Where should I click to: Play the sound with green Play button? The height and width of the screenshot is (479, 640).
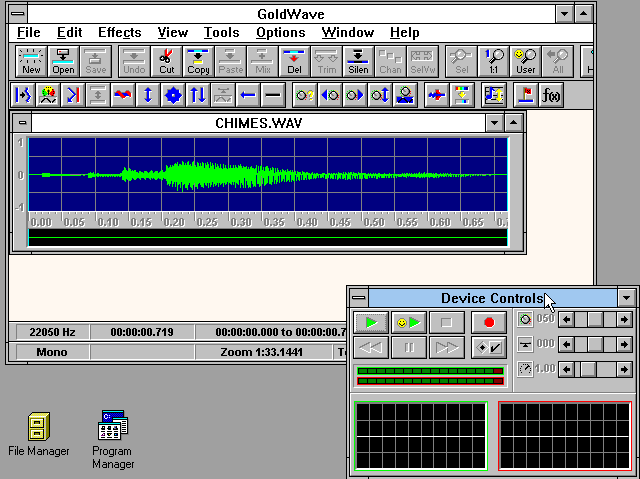[x=371, y=323]
